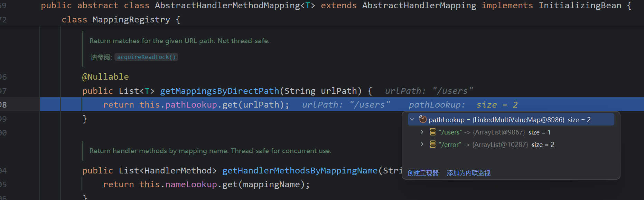
Task: Click the 创建呈现器 link
Action: [x=423, y=173]
